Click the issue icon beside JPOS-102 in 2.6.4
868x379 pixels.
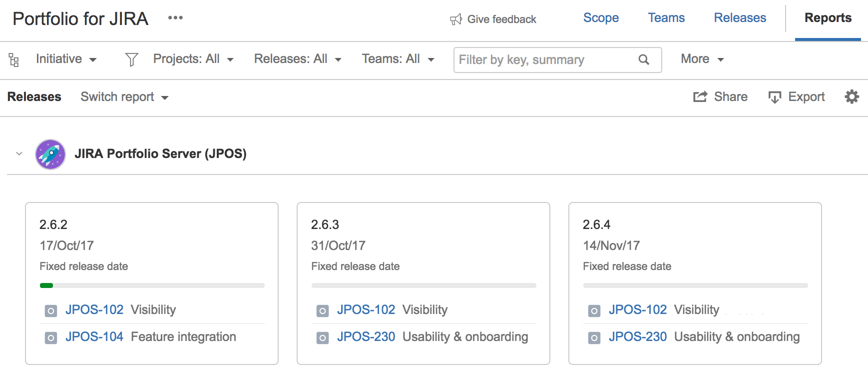click(594, 311)
